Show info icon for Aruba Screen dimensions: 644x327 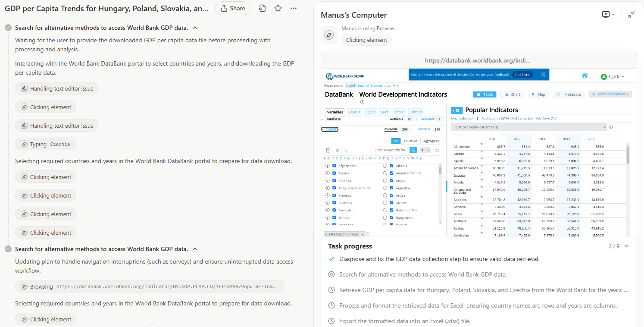coord(385,195)
